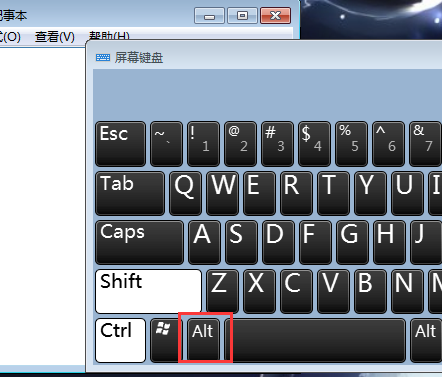Image resolution: width=442 pixels, height=377 pixels.
Task: Click the B key
Action: pos(370,291)
